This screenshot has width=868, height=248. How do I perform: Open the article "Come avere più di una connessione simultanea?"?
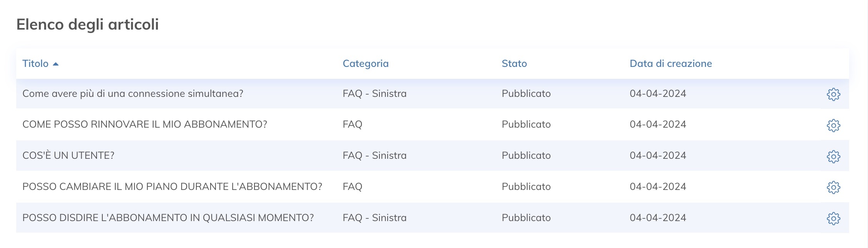(133, 93)
